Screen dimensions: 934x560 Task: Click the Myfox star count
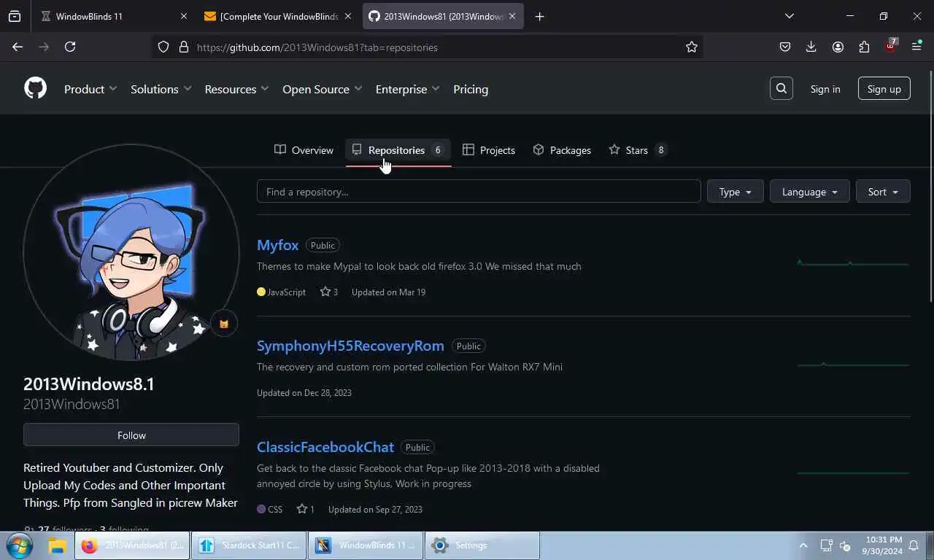(x=329, y=292)
